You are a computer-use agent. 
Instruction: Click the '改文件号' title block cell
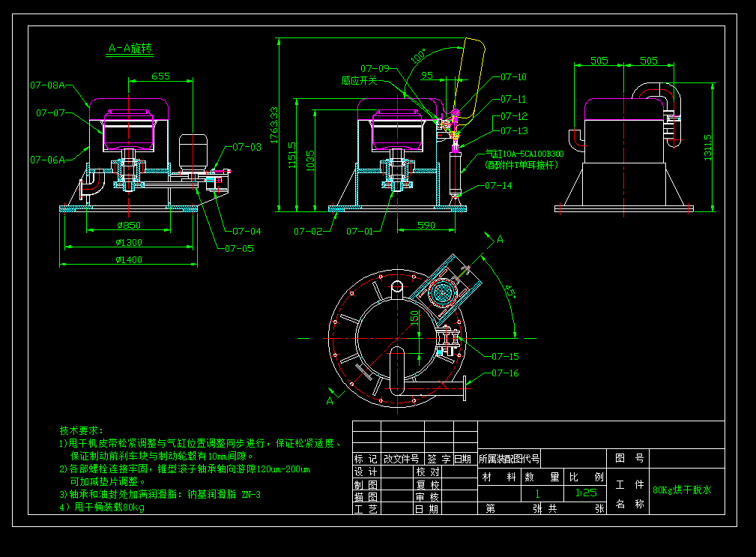[x=402, y=459]
